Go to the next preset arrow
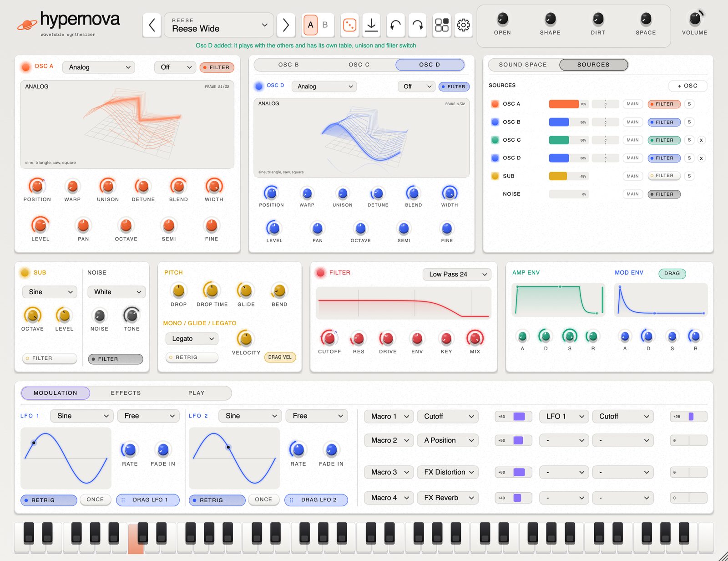The image size is (728, 561). coord(286,25)
